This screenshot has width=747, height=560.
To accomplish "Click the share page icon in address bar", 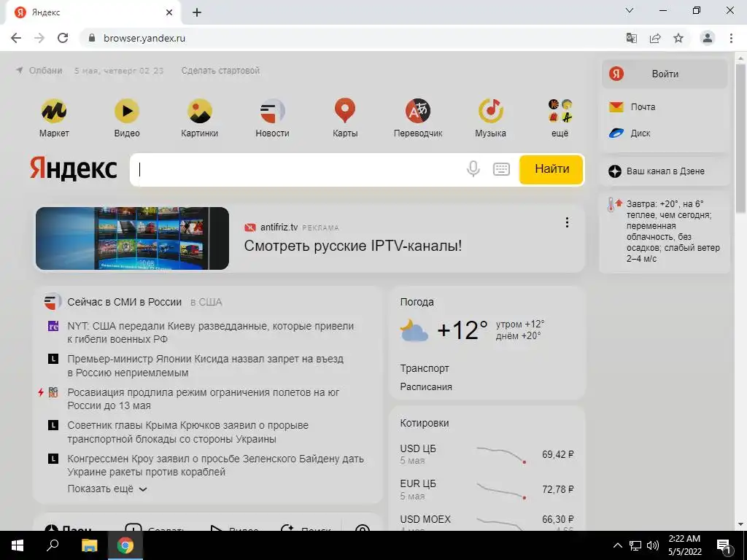I will [x=655, y=38].
